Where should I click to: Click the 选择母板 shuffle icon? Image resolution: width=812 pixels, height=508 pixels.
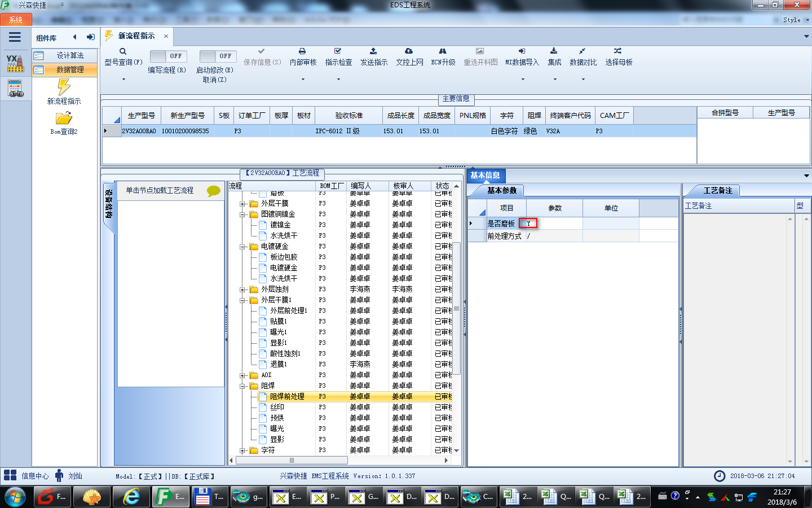(618, 51)
